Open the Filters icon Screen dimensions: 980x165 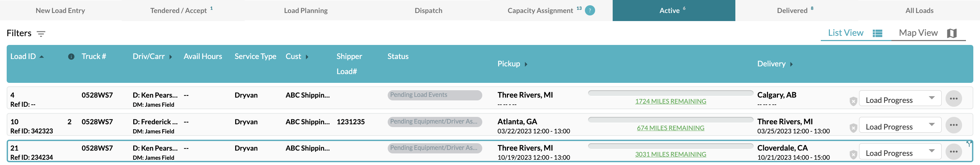point(41,34)
